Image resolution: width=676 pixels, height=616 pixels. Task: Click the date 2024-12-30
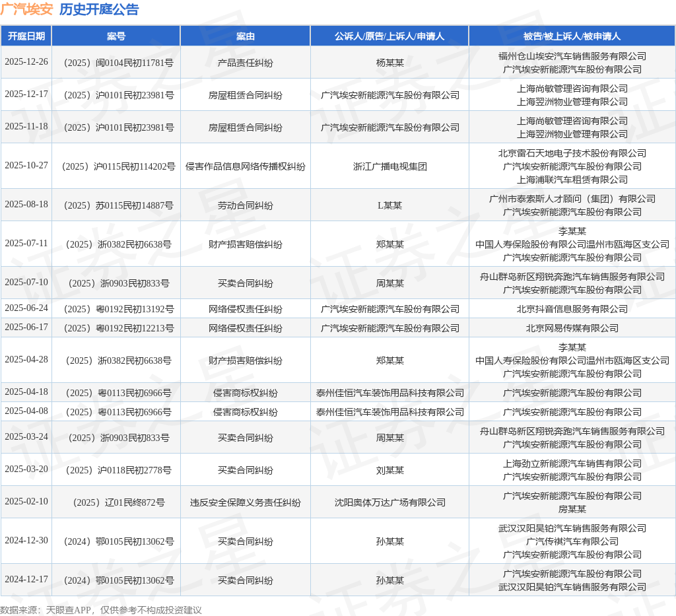click(x=26, y=540)
